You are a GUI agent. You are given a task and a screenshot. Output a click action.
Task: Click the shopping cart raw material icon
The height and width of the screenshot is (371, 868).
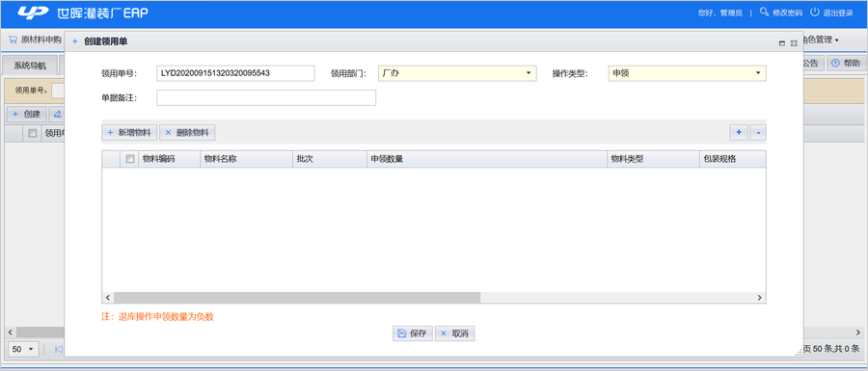point(14,40)
